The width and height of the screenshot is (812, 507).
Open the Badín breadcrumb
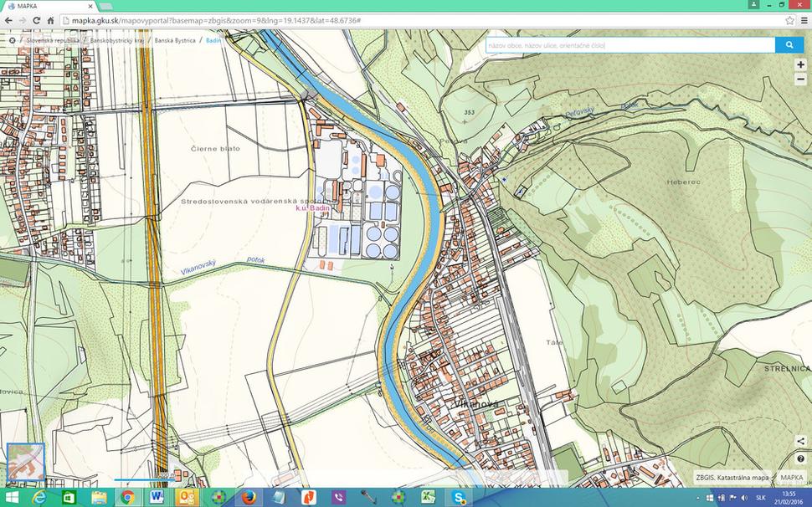213,40
